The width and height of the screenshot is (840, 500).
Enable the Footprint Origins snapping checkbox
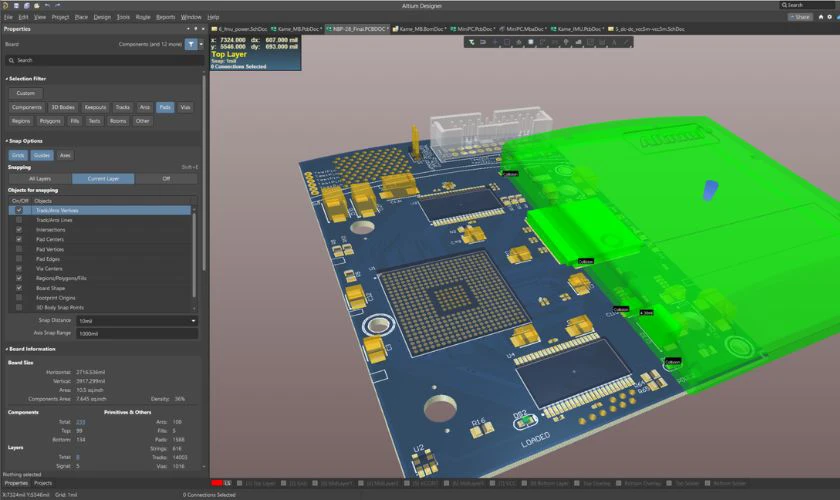(19, 297)
